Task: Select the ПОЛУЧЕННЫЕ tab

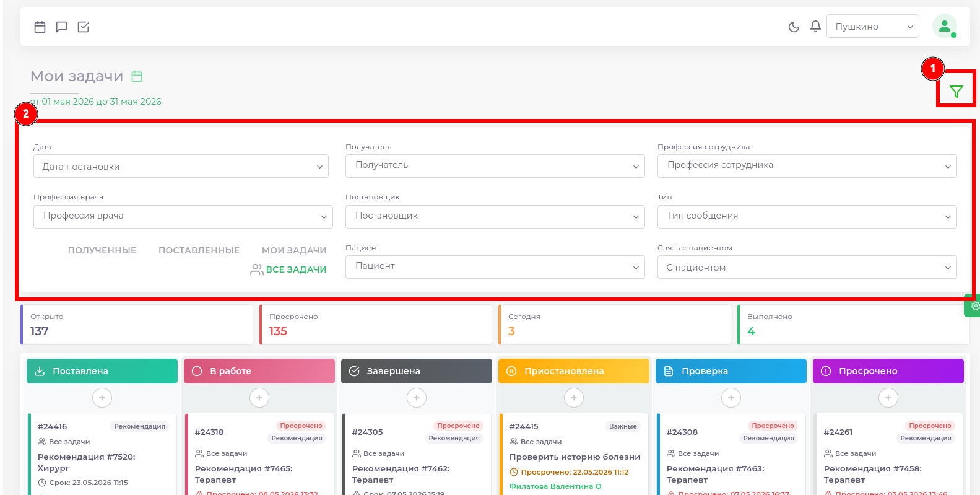Action: [102, 250]
